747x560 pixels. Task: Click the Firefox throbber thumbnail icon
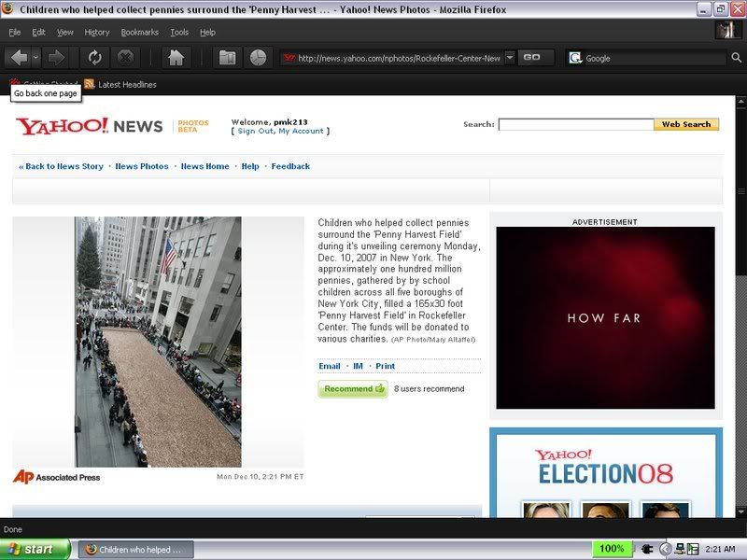coord(727,30)
